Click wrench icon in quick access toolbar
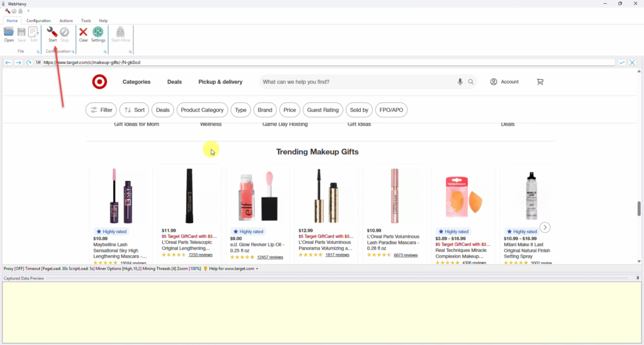The image size is (644, 345). 7,11
